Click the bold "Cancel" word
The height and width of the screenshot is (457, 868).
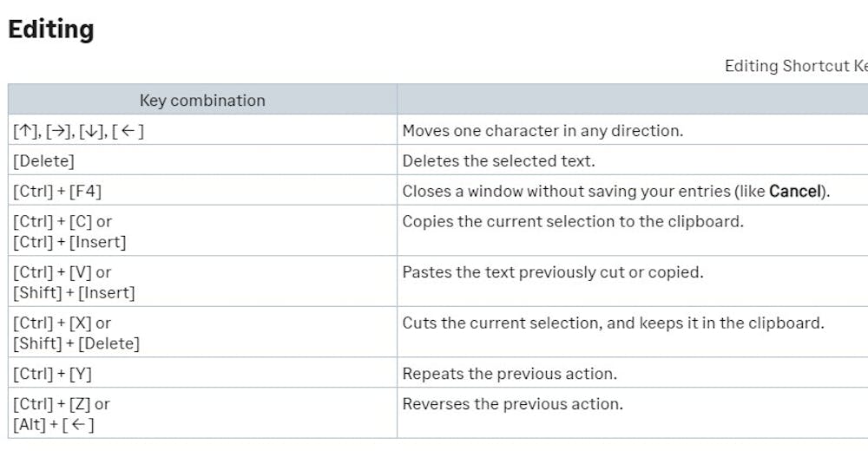794,191
